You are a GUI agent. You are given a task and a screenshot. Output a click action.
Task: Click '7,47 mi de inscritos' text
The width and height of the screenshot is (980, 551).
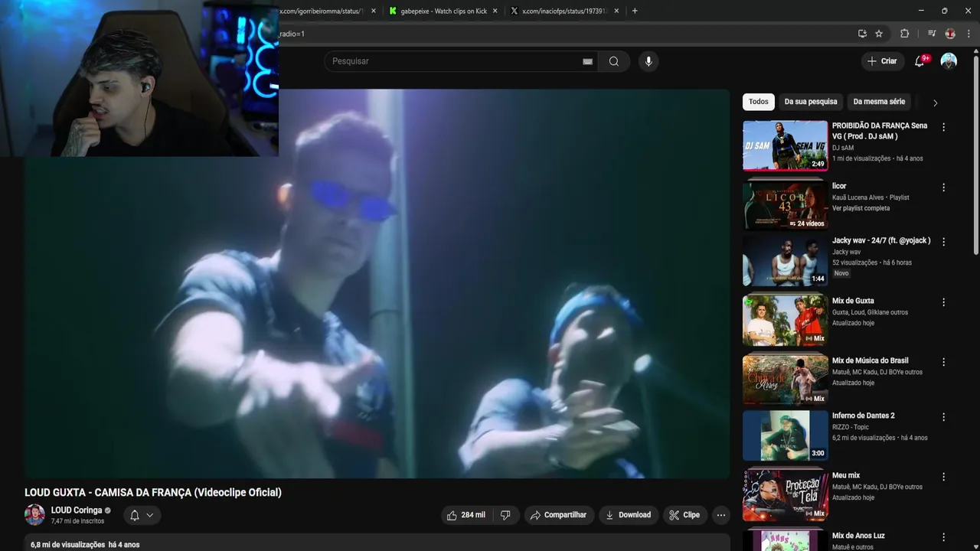(77, 521)
